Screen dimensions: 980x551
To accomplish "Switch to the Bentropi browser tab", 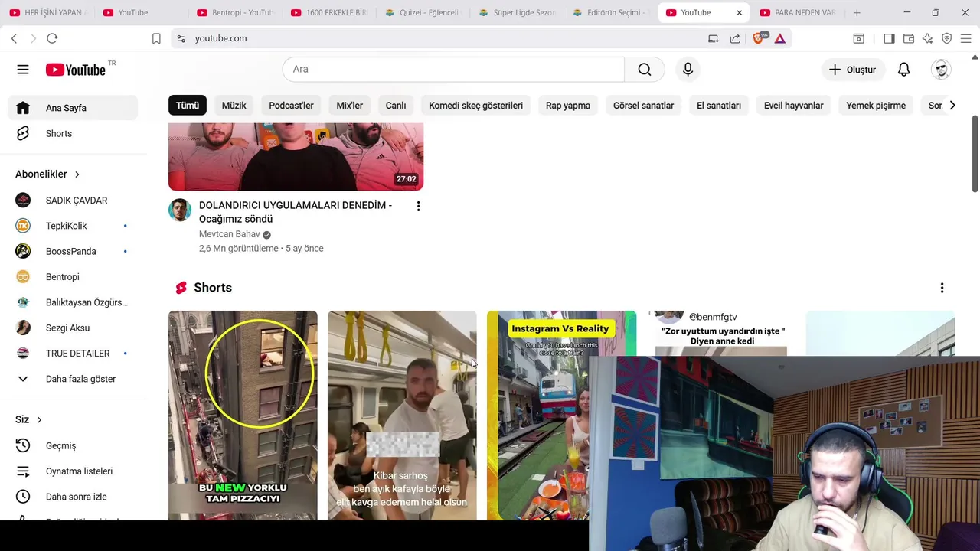I will [235, 13].
